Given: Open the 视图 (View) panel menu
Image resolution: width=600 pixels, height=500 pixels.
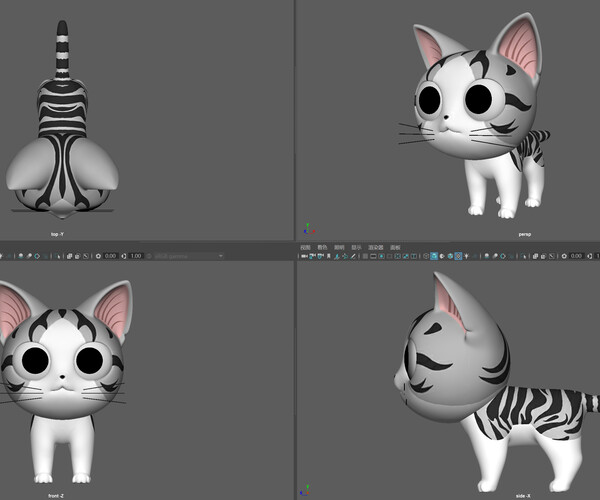Looking at the screenshot, I should pyautogui.click(x=305, y=248).
